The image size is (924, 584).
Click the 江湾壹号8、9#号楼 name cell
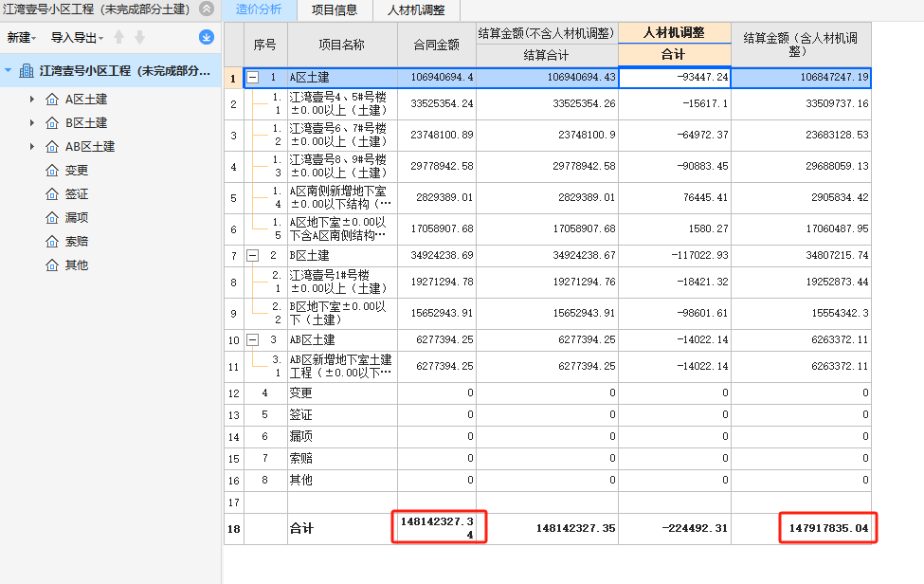click(342, 166)
